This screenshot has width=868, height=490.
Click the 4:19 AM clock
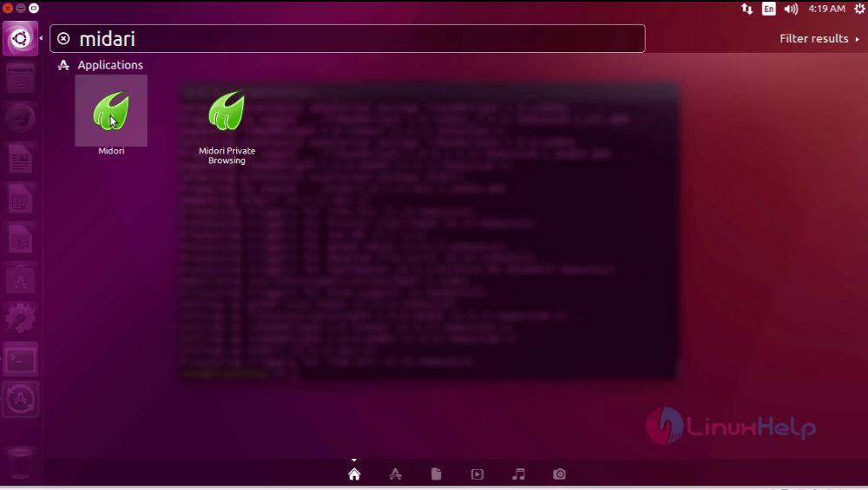(826, 9)
